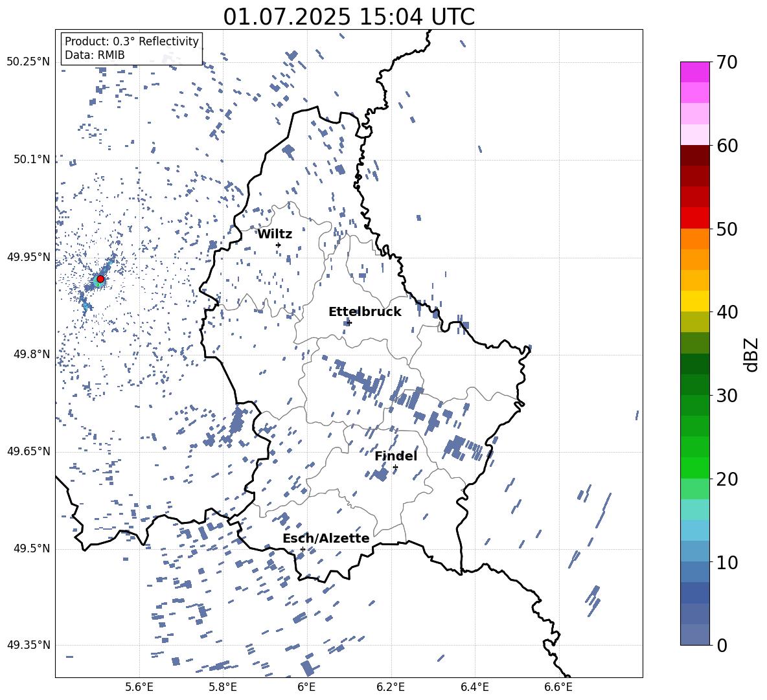Click the 50.1°N latitude label
Image resolution: width=767 pixels, height=700 pixels.
(32, 160)
